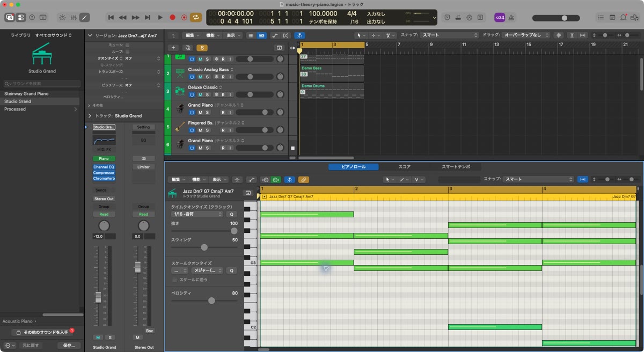The image size is (644, 352).
Task: Record-enable the Fingered Bs. track
Action: coord(223,130)
